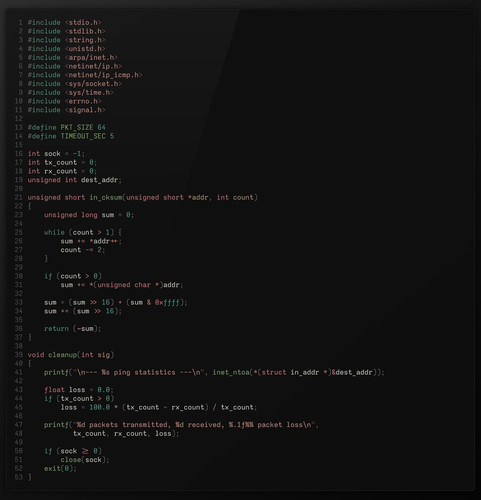Click '#define TIMEOUT_SEC 5' line
This screenshot has height=500, width=481.
point(71,136)
